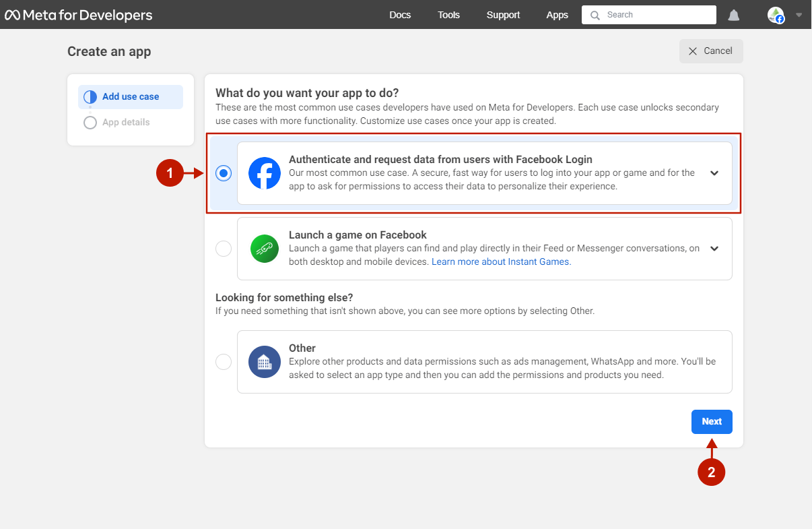Click the Meta for Developers logo
The image size is (812, 529).
pyautogui.click(x=79, y=15)
